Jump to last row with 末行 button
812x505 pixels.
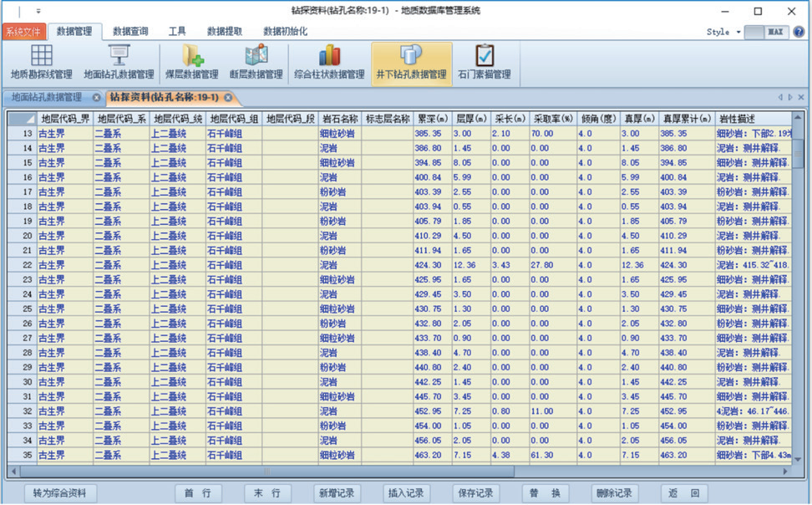[267, 493]
